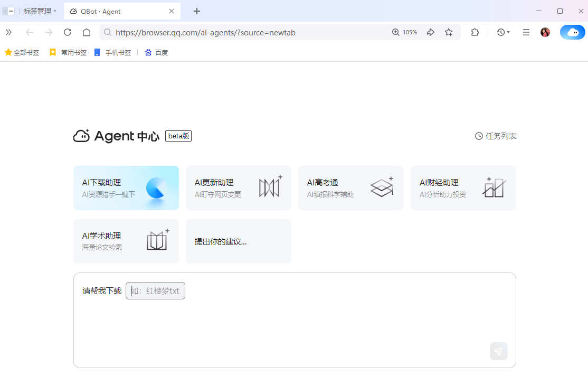Click 提出你的建议 suggestion card
The width and height of the screenshot is (588, 376).
click(x=238, y=241)
